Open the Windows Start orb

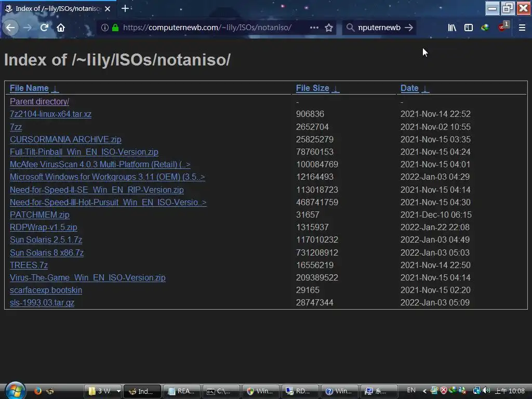[15, 391]
